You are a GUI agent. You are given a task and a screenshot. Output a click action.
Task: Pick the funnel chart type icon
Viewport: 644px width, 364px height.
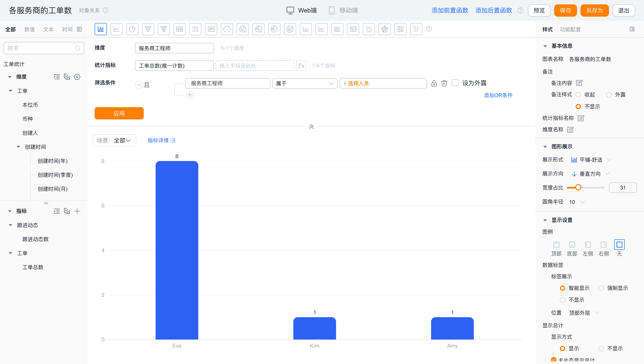click(x=148, y=29)
